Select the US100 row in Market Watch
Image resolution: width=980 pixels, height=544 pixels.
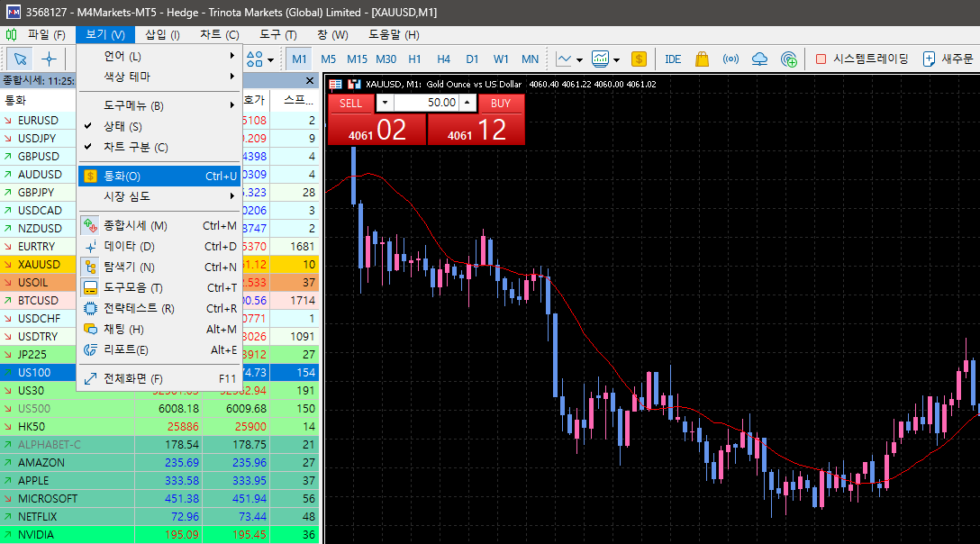point(159,373)
